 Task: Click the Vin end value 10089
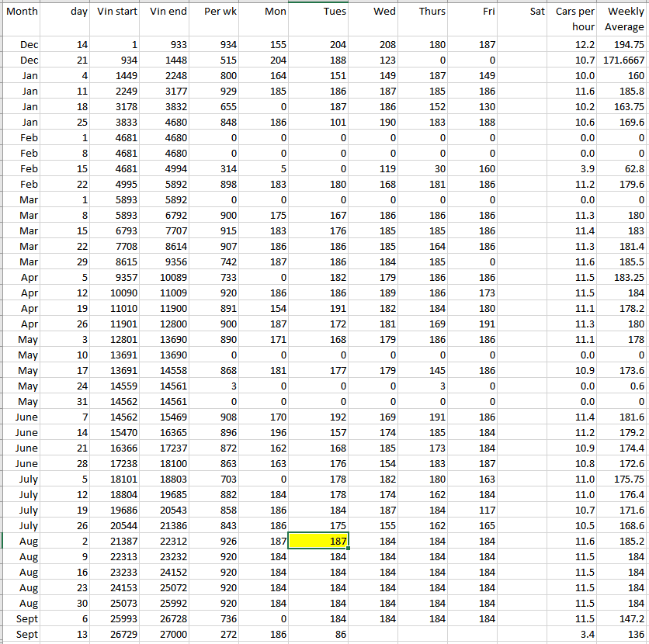point(166,277)
